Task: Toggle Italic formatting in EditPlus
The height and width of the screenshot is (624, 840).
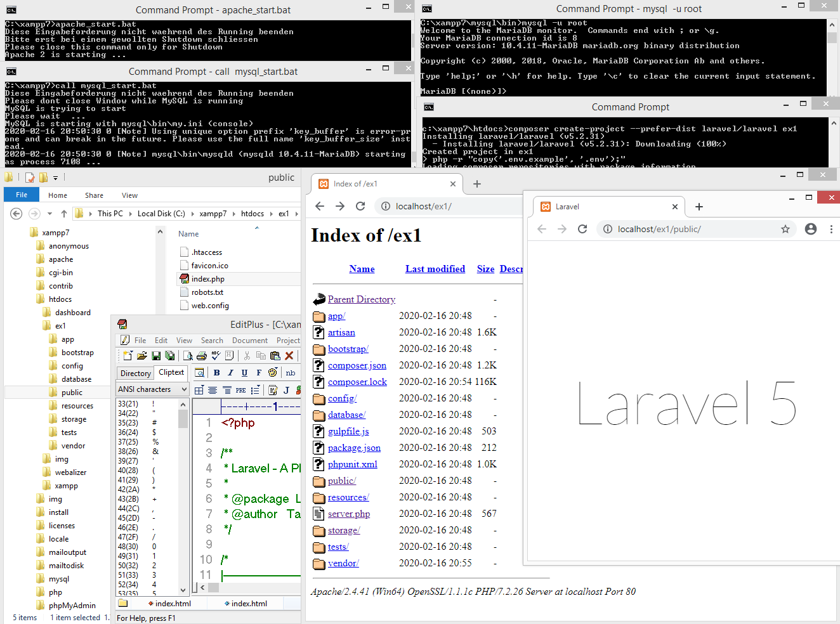Action: (x=230, y=372)
